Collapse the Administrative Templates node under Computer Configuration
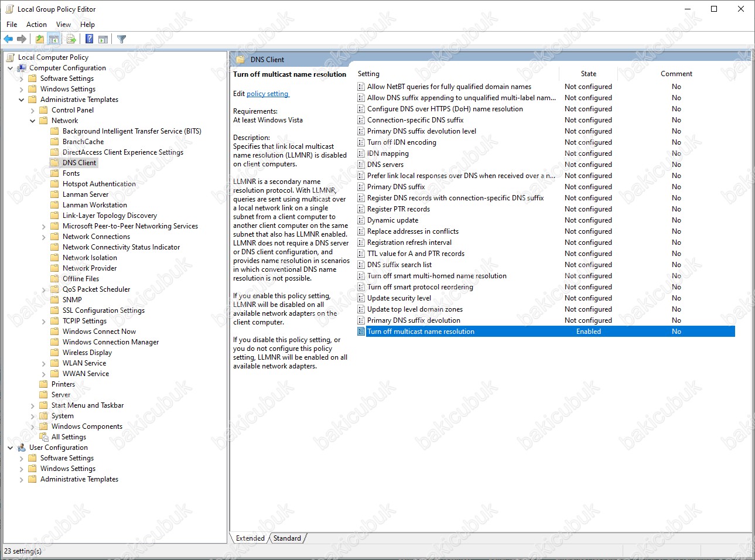 21,100
